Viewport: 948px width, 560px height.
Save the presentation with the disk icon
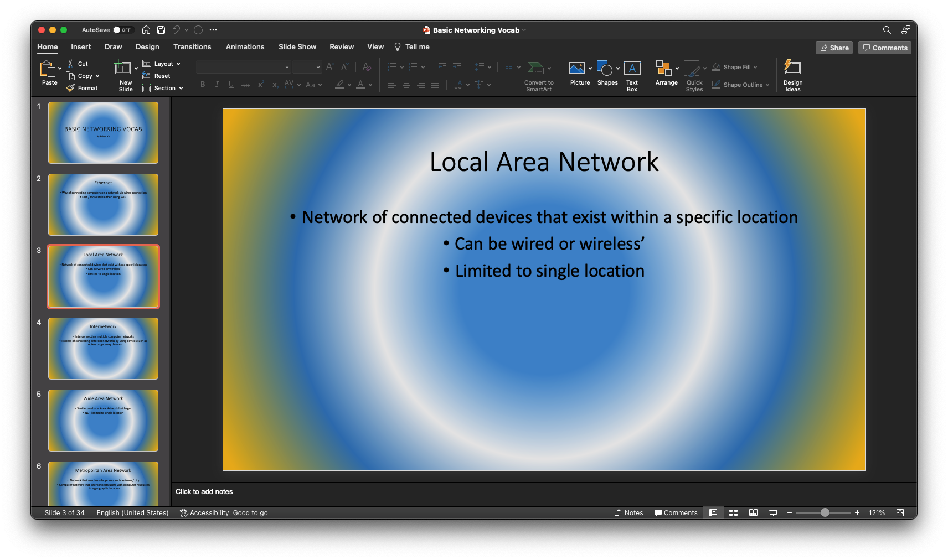point(161,30)
